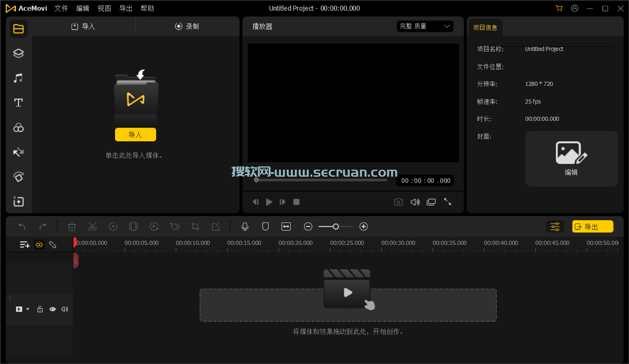Screen dimensions: 629x364
Task: Click the 导入 tab at top of media panel
Action: coord(83,26)
